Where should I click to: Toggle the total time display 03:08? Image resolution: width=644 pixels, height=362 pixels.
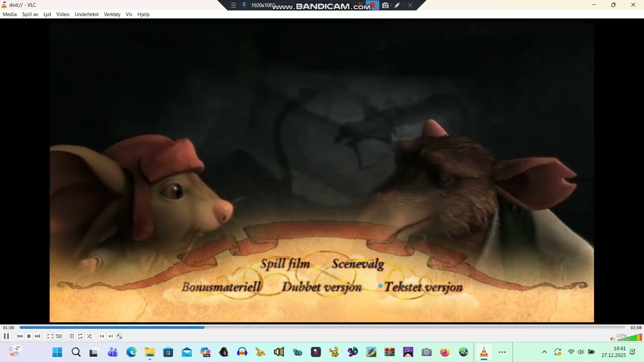(636, 328)
